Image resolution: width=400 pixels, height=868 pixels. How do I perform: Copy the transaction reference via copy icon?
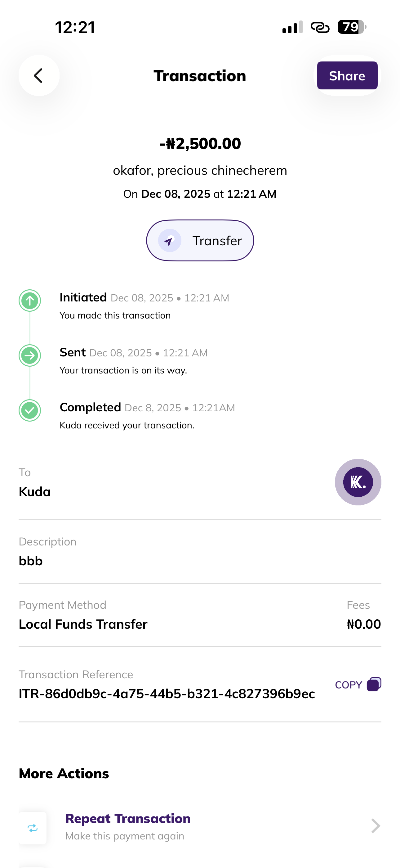tap(374, 684)
